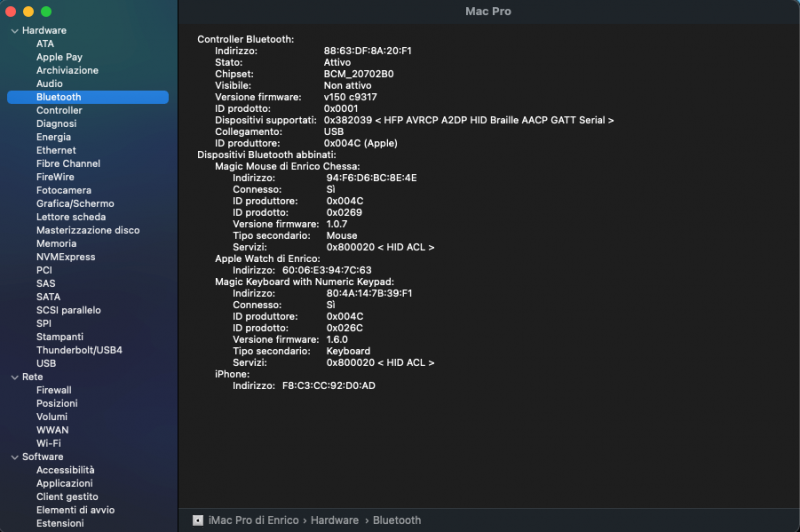Open Lettore scheda entry

click(x=71, y=217)
